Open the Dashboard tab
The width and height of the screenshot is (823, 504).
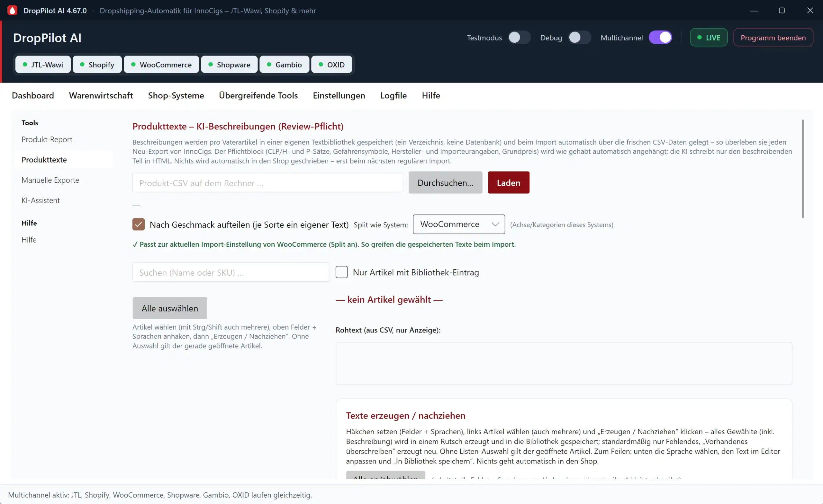pos(33,95)
